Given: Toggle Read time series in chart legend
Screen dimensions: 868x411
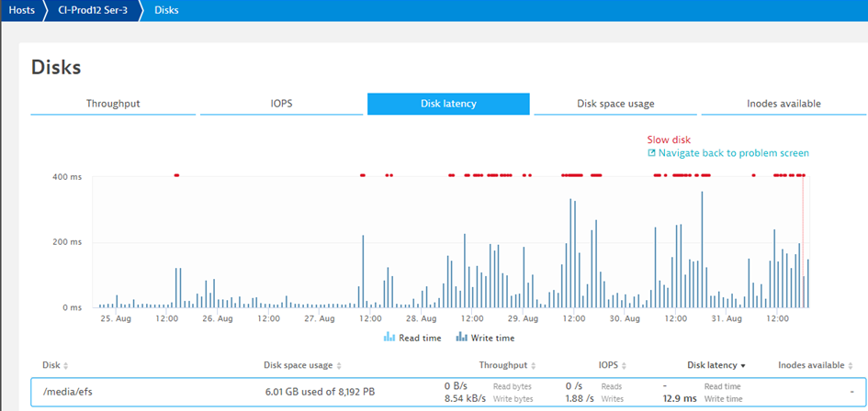Looking at the screenshot, I should point(412,338).
